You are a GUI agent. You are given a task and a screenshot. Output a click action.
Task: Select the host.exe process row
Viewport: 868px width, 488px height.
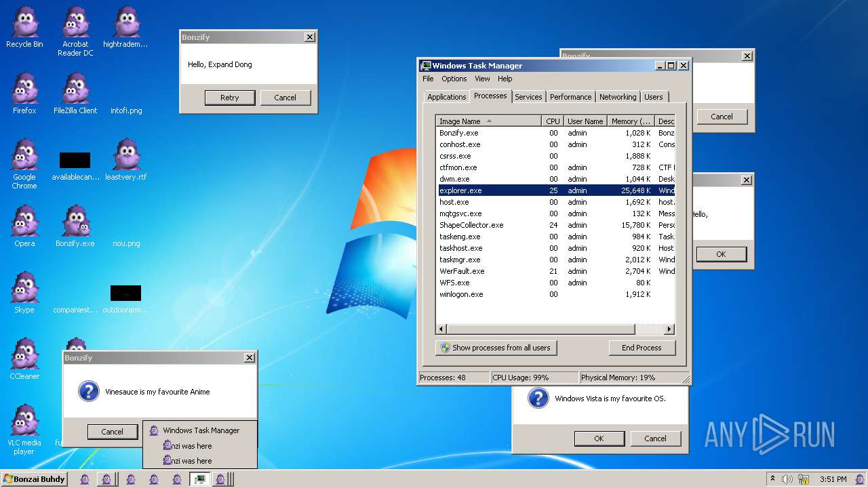[555, 202]
